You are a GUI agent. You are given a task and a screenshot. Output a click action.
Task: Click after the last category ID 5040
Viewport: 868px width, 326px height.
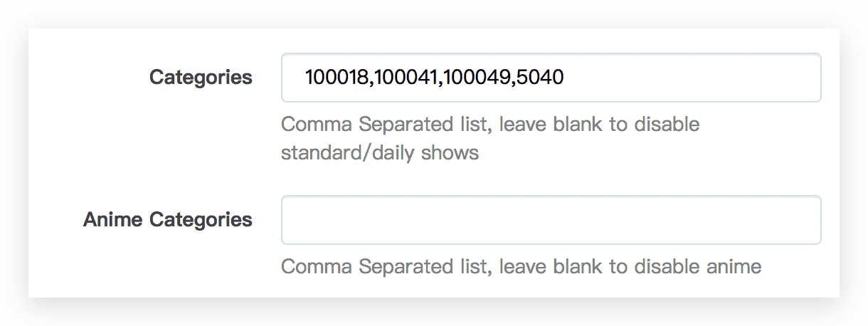pyautogui.click(x=566, y=78)
